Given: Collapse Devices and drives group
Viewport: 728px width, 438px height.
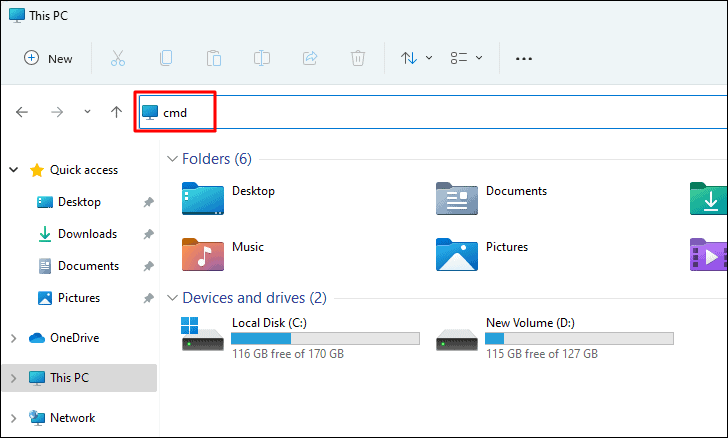Looking at the screenshot, I should point(172,298).
